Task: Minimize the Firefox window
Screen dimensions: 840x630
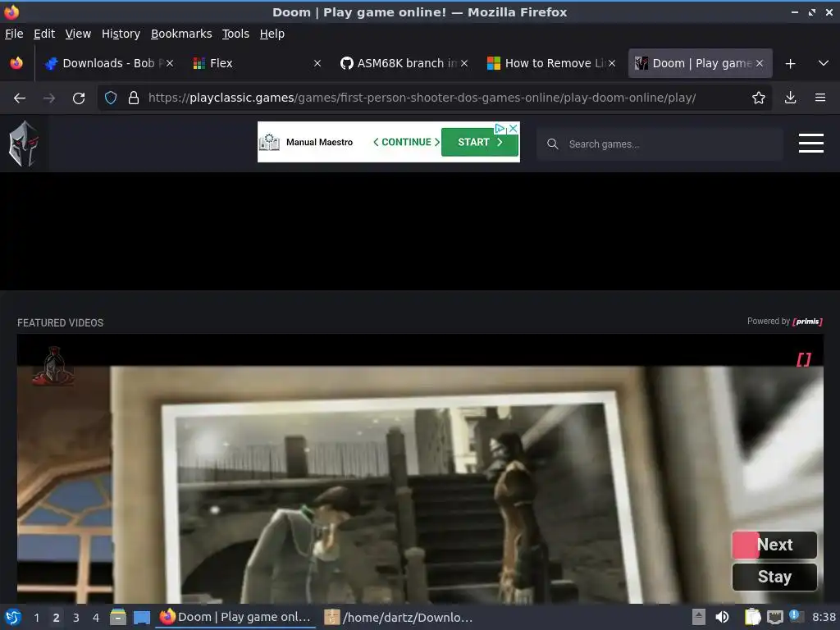Action: 795,11
